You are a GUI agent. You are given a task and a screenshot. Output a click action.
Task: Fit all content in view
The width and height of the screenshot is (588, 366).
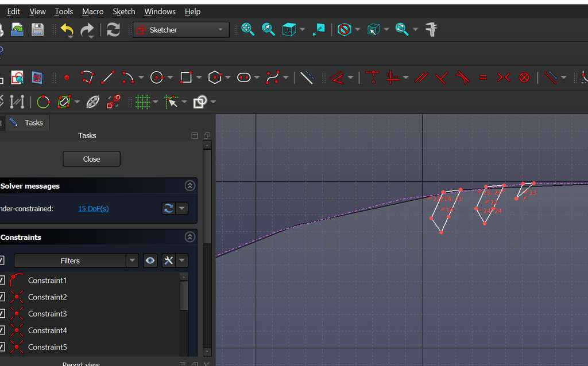click(x=248, y=29)
